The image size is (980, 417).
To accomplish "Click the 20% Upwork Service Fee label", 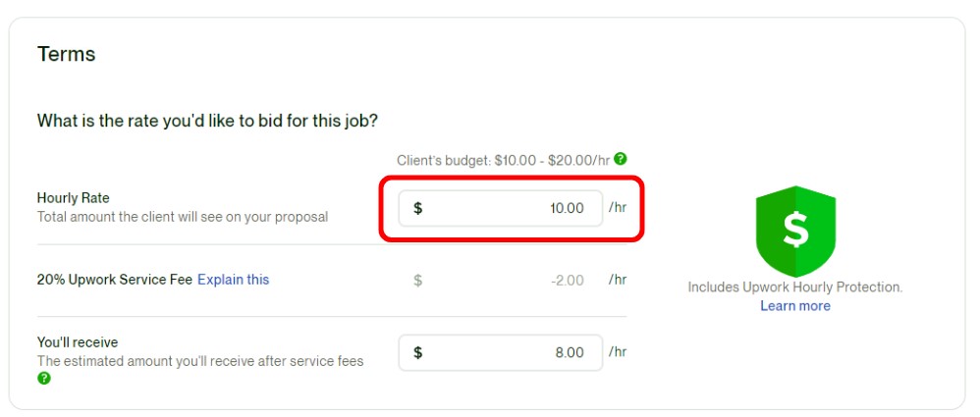I will (x=114, y=280).
